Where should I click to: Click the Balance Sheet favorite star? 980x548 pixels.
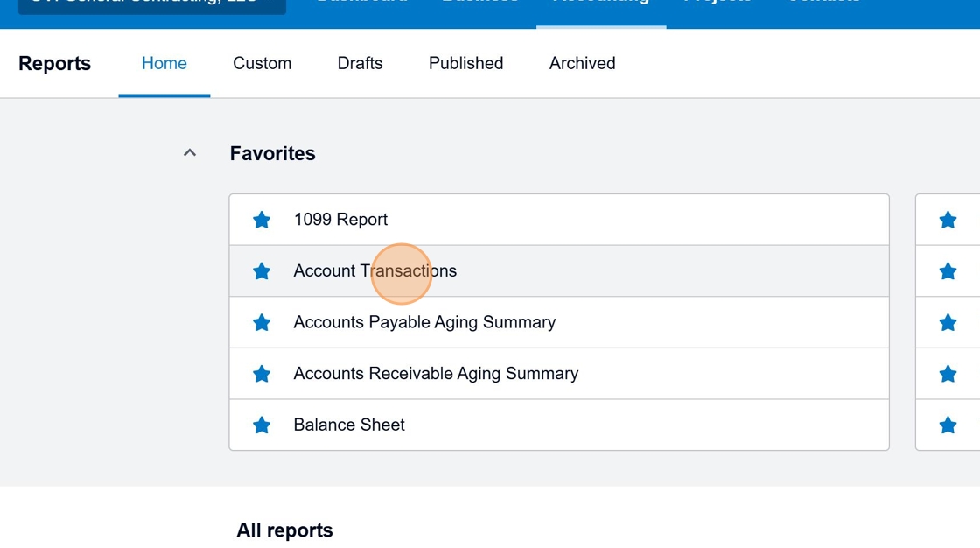(x=262, y=425)
